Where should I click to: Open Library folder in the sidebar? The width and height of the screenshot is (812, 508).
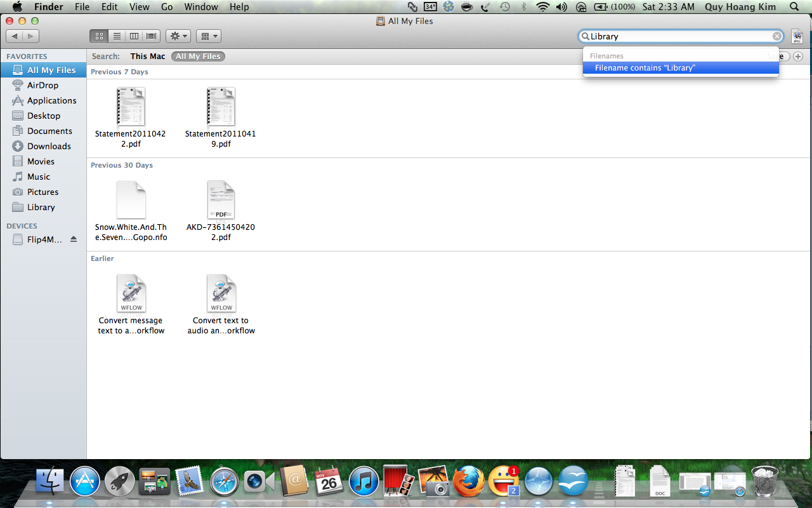(x=43, y=207)
